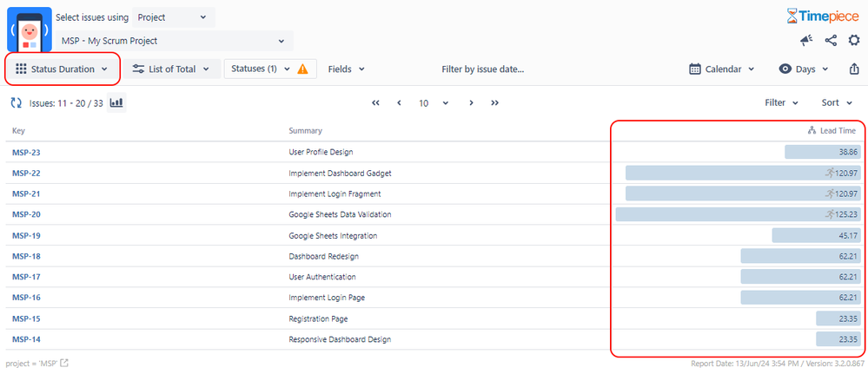Click the Google Sheets Data Validation summary
868x374 pixels.
coord(340,214)
